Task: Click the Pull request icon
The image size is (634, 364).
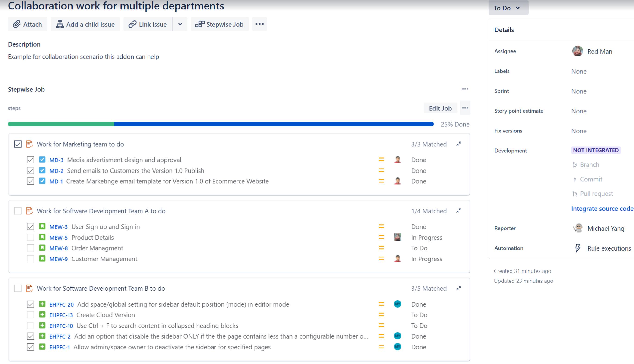Action: pyautogui.click(x=575, y=193)
